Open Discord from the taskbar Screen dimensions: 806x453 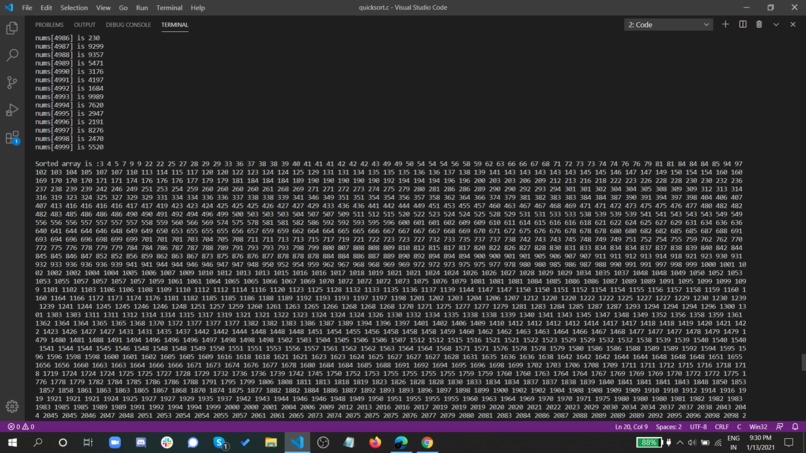pos(140,442)
